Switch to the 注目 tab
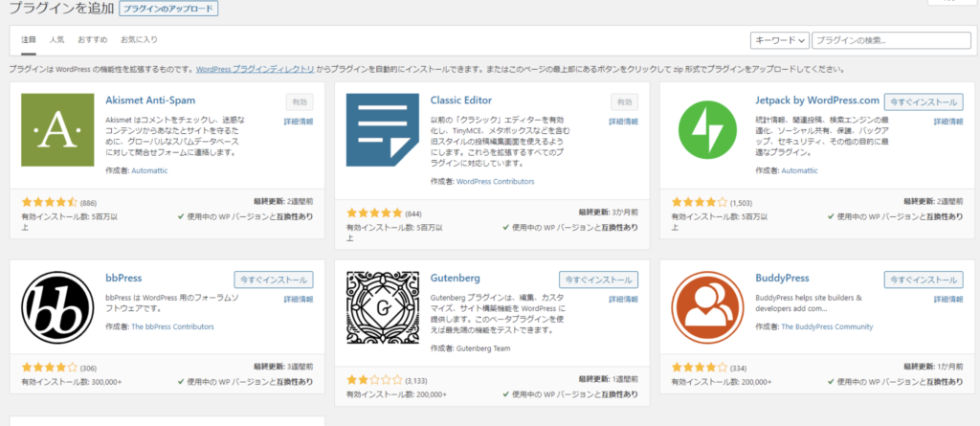The height and width of the screenshot is (426, 980). point(28,39)
